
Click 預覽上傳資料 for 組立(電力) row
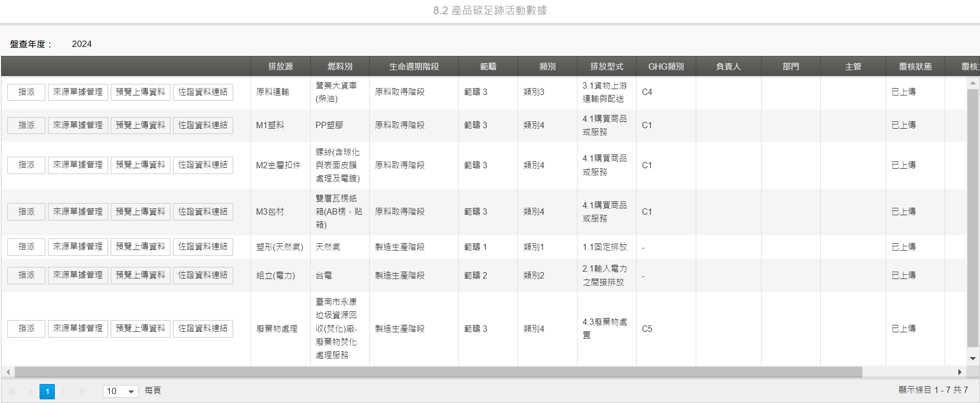click(140, 275)
